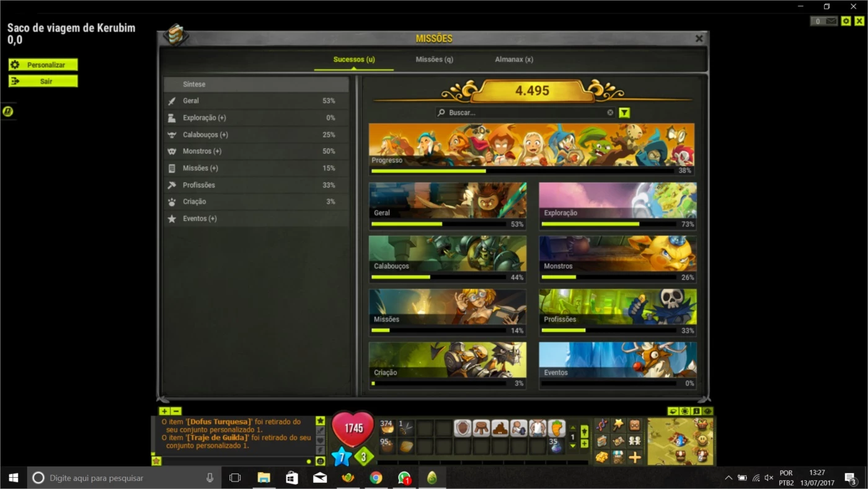Toggle the green sun button above minimap
Viewport: 868px width, 489px height.
click(x=685, y=411)
